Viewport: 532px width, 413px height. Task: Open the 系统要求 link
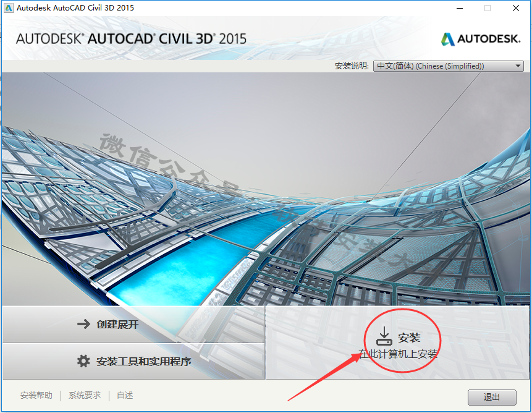[x=85, y=395]
